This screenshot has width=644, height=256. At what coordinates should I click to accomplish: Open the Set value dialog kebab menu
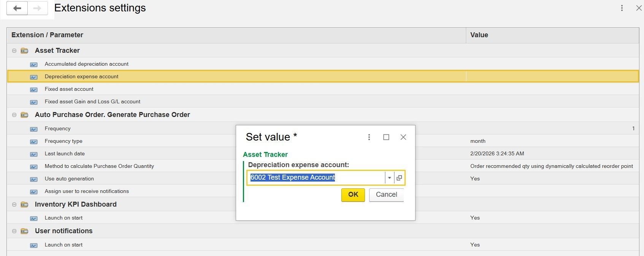[369, 137]
